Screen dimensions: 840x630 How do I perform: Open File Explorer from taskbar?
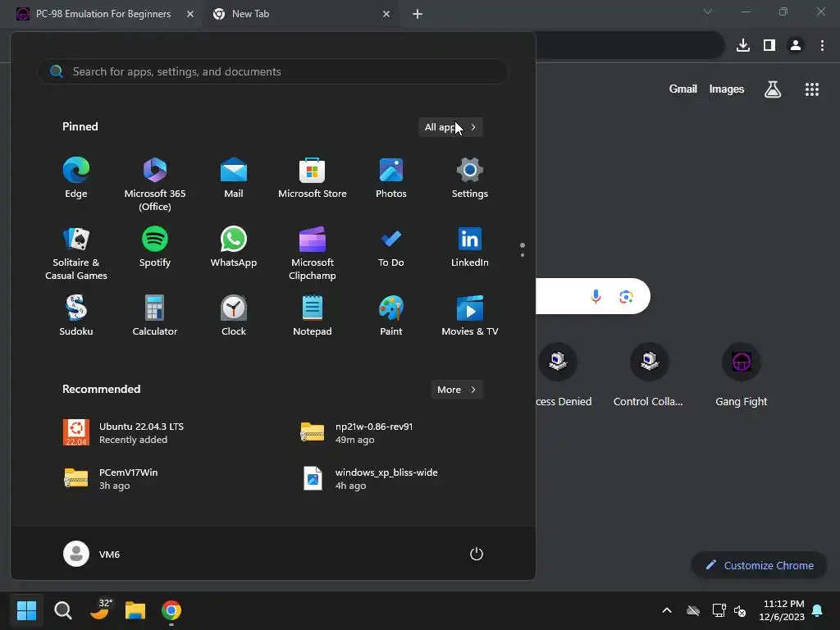tap(135, 610)
